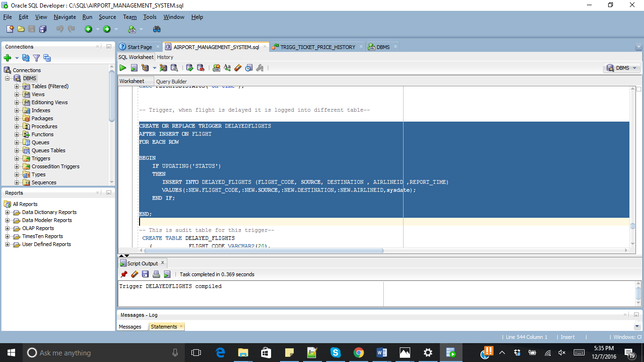Viewport: 644px width, 362px height.
Task: Expand the Triggers tree node
Action: pos(17,158)
